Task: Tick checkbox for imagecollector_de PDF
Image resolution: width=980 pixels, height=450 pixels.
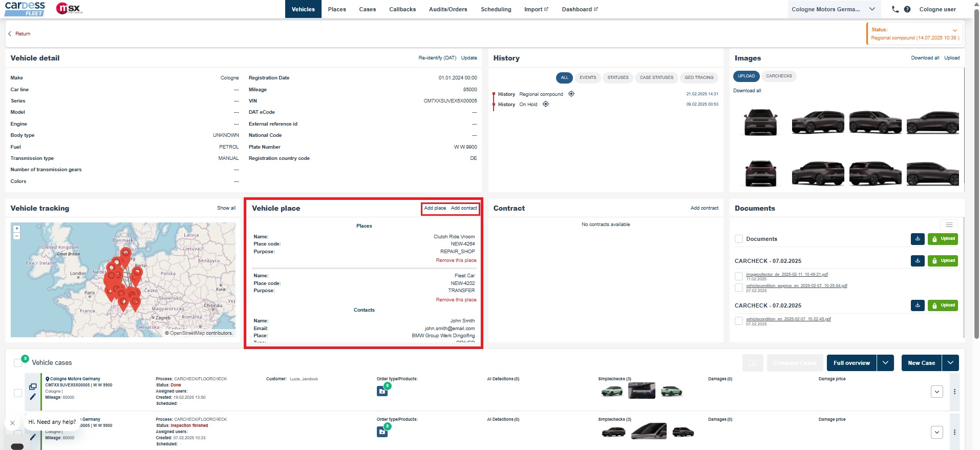Action: click(x=739, y=276)
